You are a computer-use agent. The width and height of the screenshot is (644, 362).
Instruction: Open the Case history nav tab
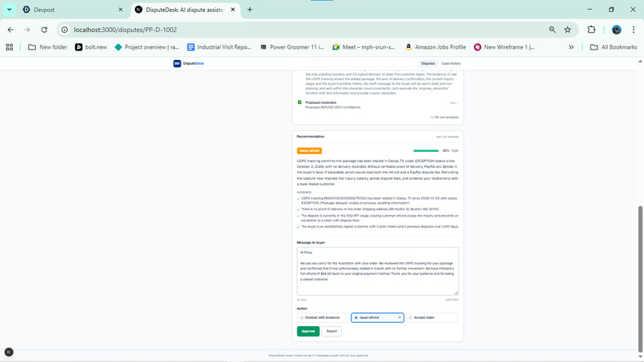point(451,64)
